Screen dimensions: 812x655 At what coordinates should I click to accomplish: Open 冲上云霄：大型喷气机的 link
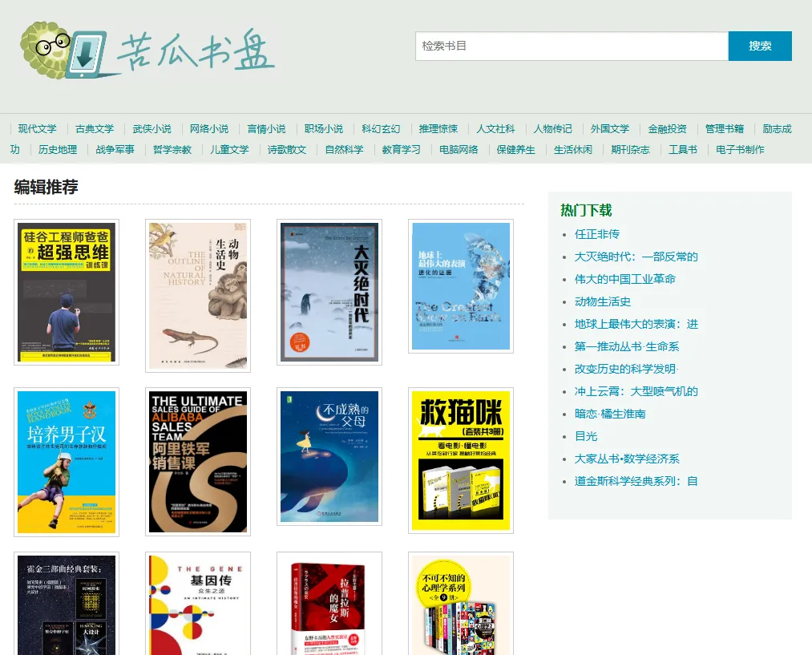tap(636, 391)
